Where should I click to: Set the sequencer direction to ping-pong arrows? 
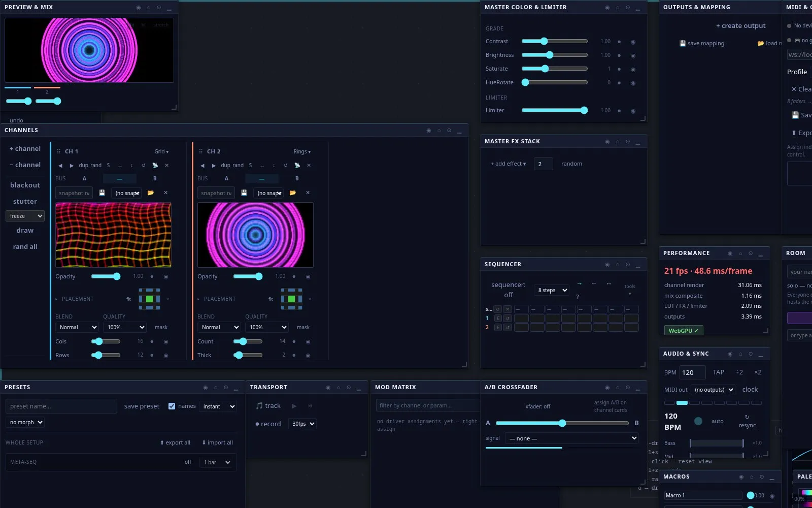609,284
